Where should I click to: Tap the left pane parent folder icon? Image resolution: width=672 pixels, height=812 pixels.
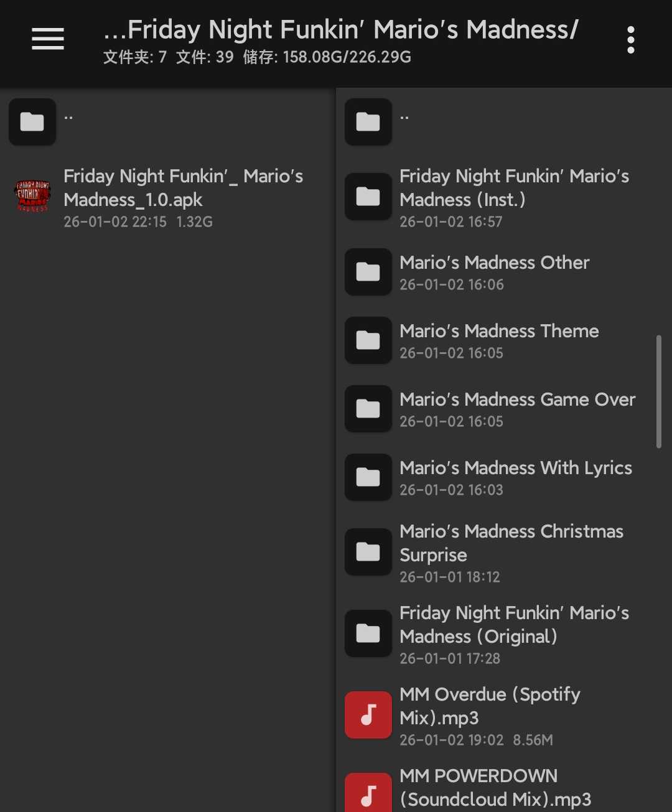click(32, 122)
